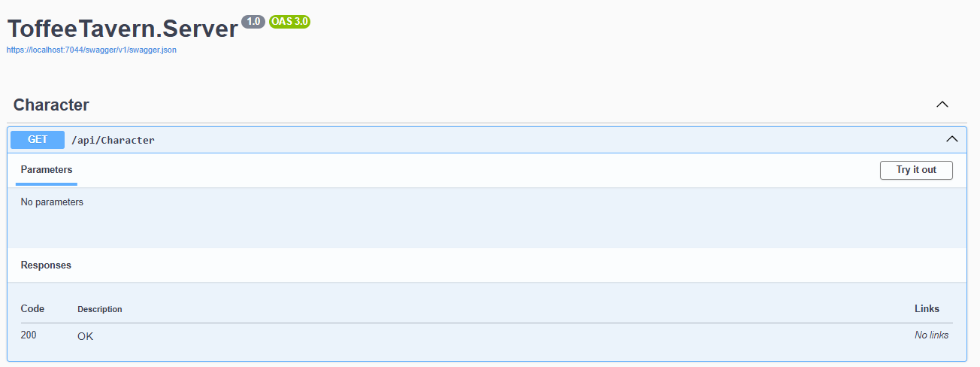Open the swagger.json link

coord(92,50)
